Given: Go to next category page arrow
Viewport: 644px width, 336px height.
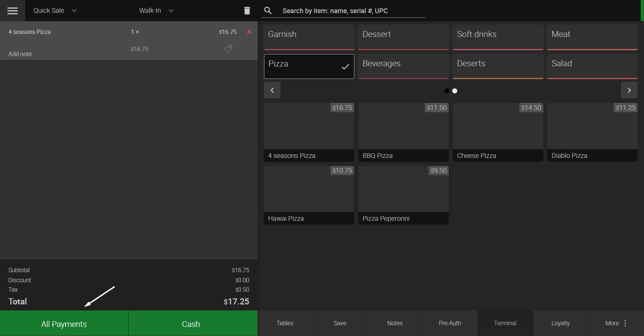Looking at the screenshot, I should (629, 90).
